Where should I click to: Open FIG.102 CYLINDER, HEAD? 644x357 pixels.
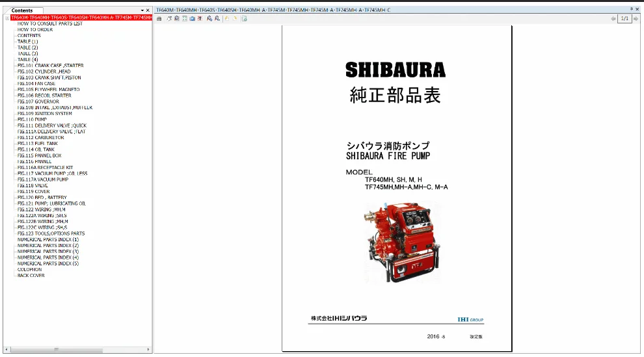(44, 72)
